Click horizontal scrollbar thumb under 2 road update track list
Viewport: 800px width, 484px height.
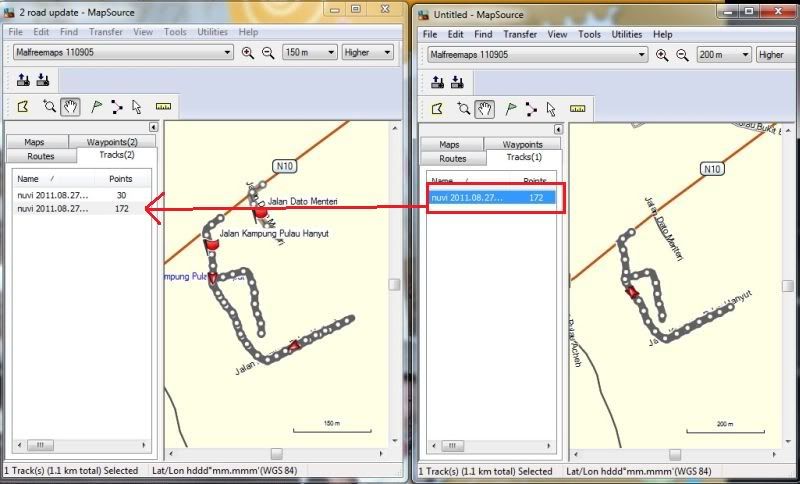tap(40, 445)
